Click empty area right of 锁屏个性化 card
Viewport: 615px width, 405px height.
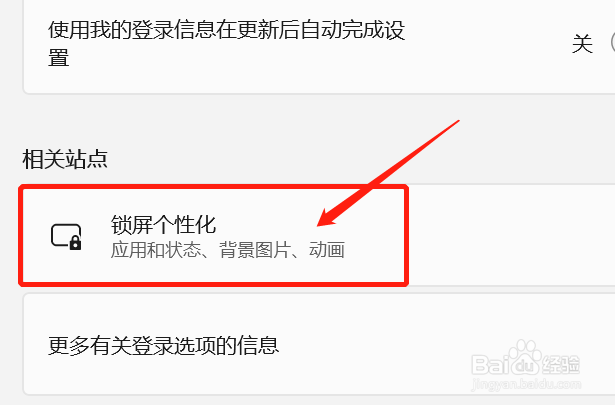point(512,235)
